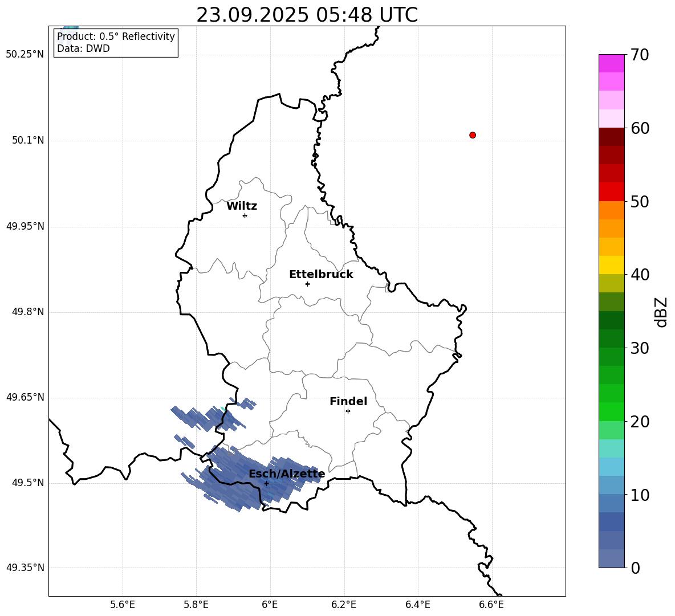Click the 49.8°N latitude label
This screenshot has width=675, height=616.
coord(28,312)
